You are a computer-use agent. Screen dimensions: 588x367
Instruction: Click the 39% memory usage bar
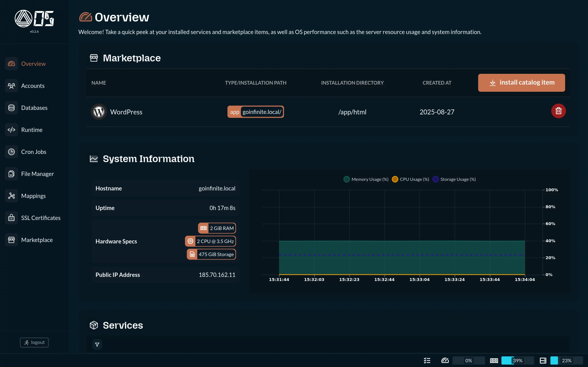click(517, 360)
